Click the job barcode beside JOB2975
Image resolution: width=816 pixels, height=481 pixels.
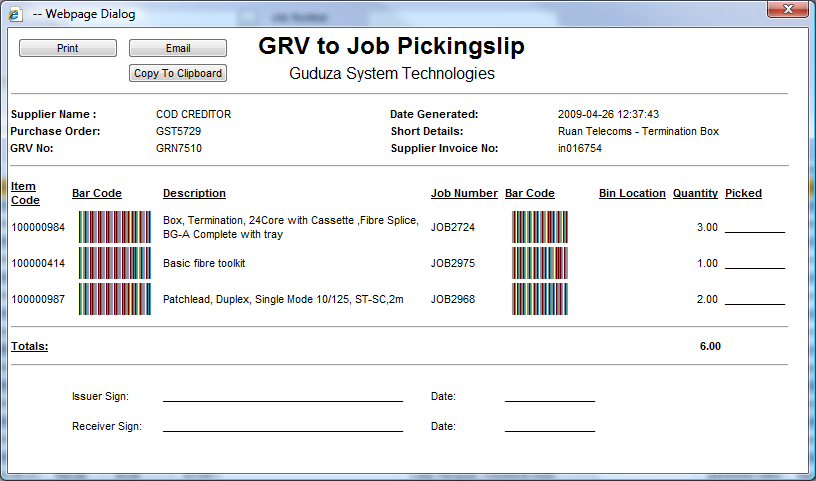pyautogui.click(x=539, y=263)
